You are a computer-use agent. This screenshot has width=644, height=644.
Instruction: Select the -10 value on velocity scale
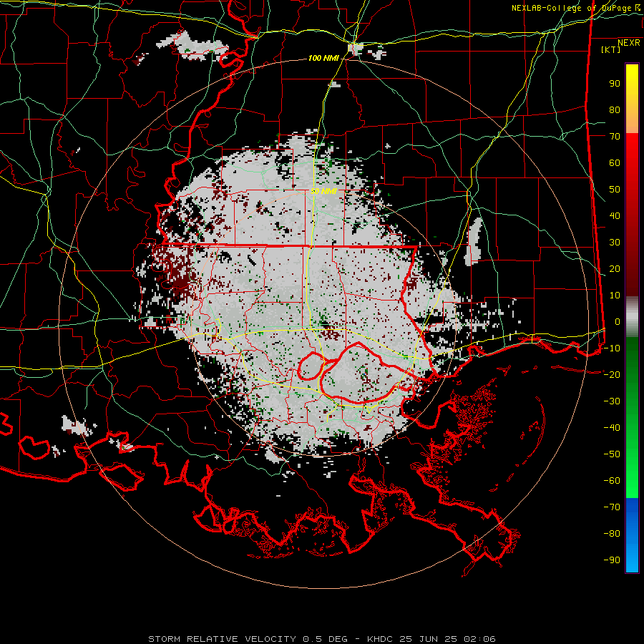pos(612,348)
